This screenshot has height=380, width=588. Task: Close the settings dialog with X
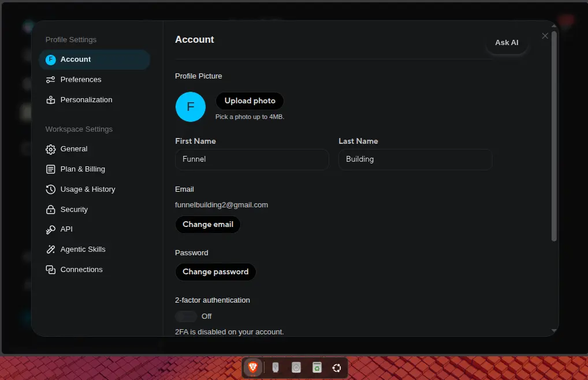pyautogui.click(x=545, y=36)
